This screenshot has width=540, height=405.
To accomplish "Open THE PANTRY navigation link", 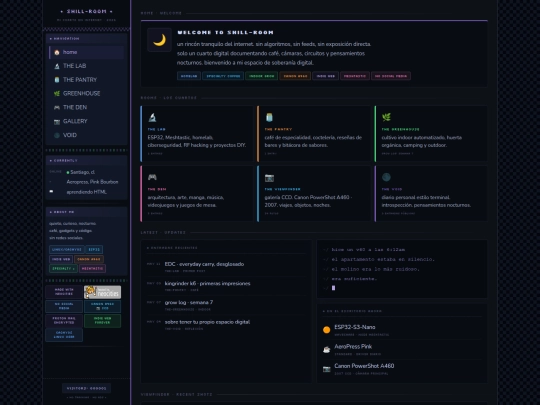I will tap(86, 80).
